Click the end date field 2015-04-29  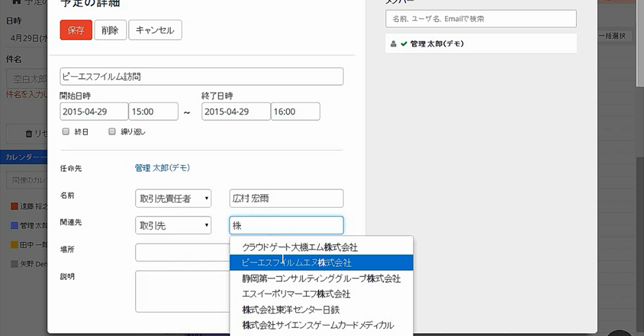click(235, 112)
